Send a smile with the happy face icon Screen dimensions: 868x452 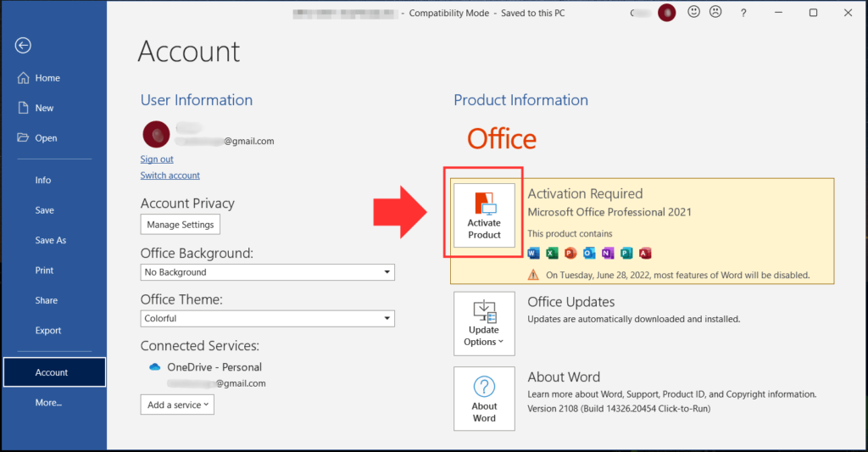693,12
